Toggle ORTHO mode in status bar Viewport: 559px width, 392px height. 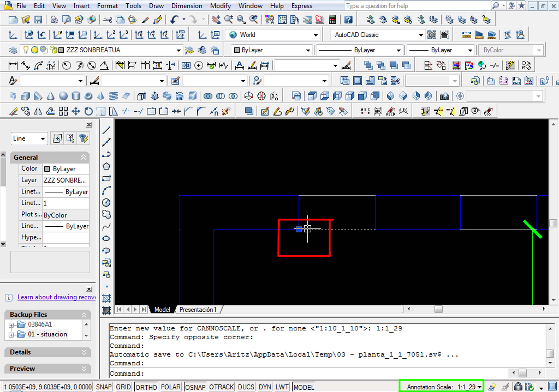point(146,387)
